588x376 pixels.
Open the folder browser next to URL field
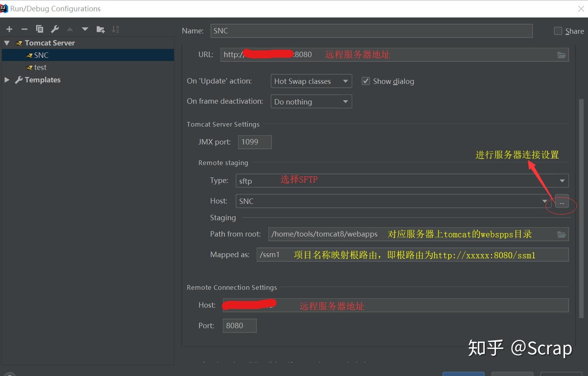[x=561, y=54]
